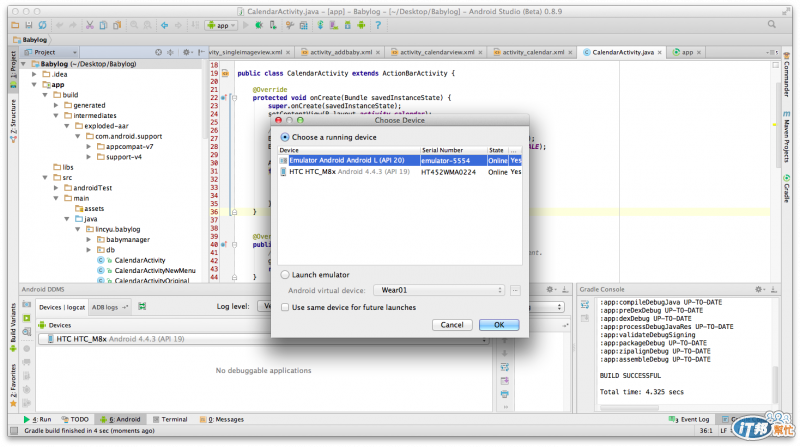
Task: Open Project Structure toolbar icon
Action: (x=304, y=25)
